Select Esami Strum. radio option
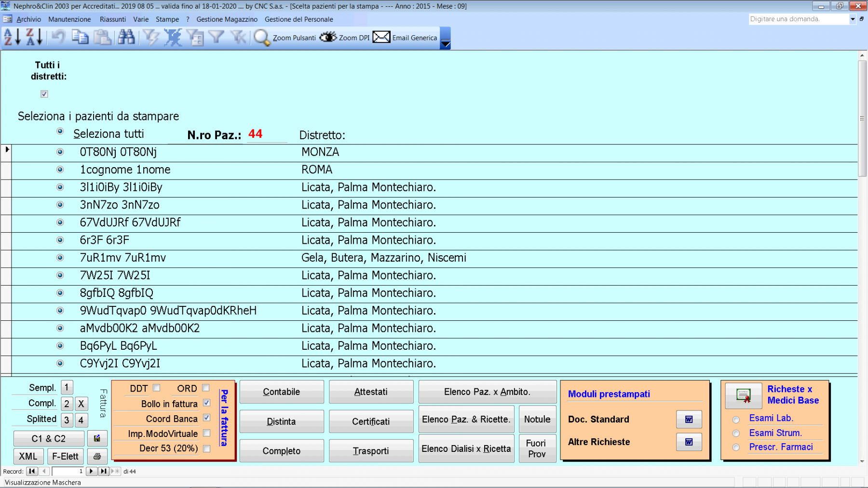868x488 pixels. click(736, 434)
